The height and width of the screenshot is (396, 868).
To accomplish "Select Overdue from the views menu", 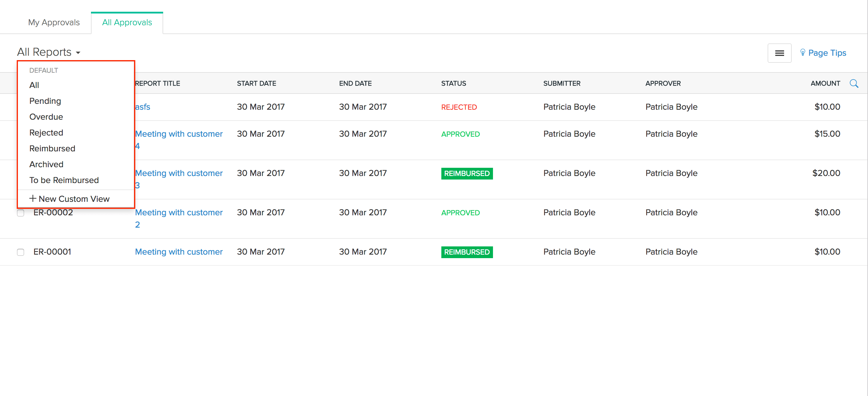I will point(46,117).
